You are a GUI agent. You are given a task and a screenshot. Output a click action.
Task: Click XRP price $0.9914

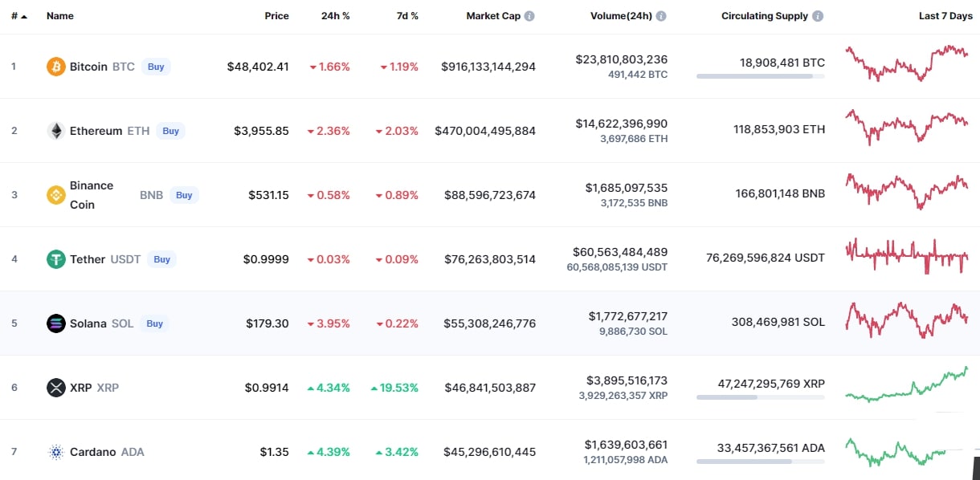267,388
